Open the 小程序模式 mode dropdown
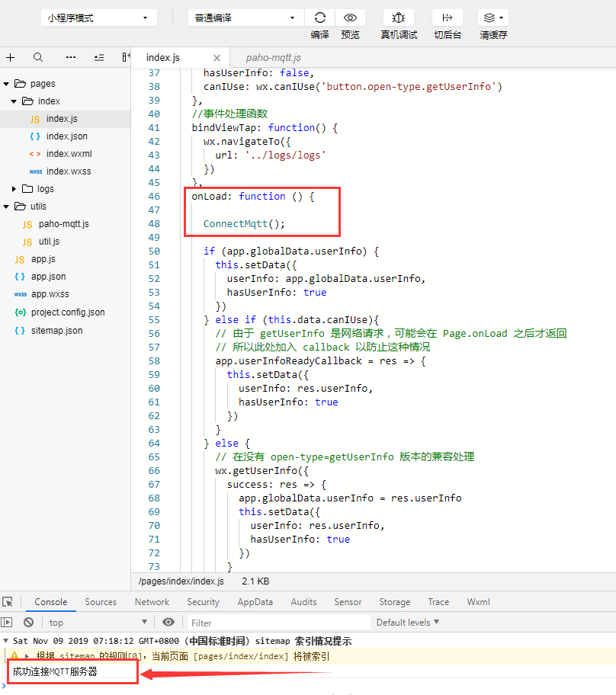 [99, 18]
